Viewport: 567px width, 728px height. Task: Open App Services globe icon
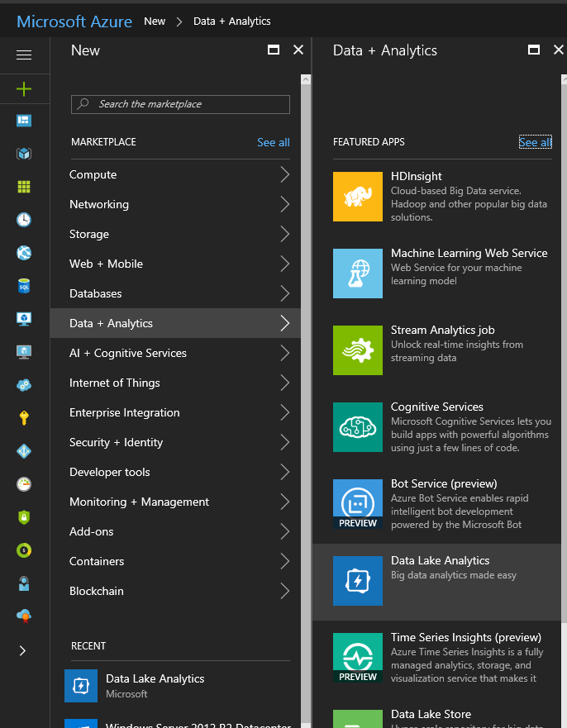[x=24, y=253]
